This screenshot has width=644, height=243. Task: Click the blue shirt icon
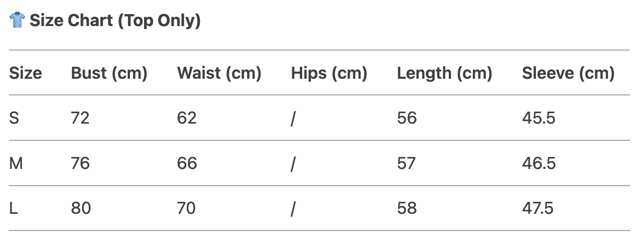tap(17, 21)
